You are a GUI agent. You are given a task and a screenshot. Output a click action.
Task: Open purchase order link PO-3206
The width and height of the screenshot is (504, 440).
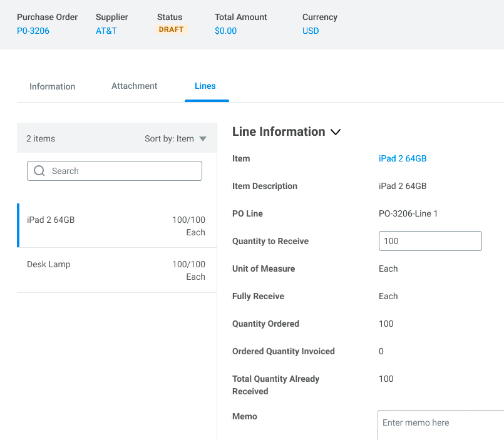pos(33,31)
